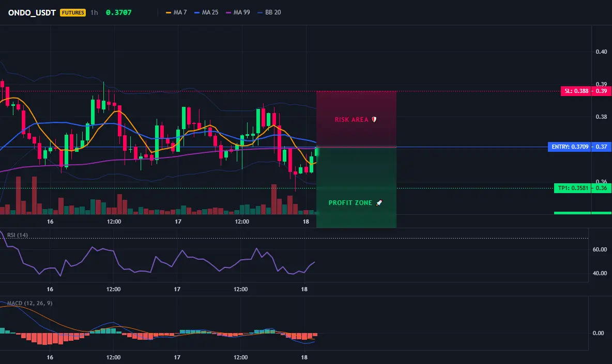Click the latest green candle at the entry line
This screenshot has height=364, width=612.
click(316, 152)
